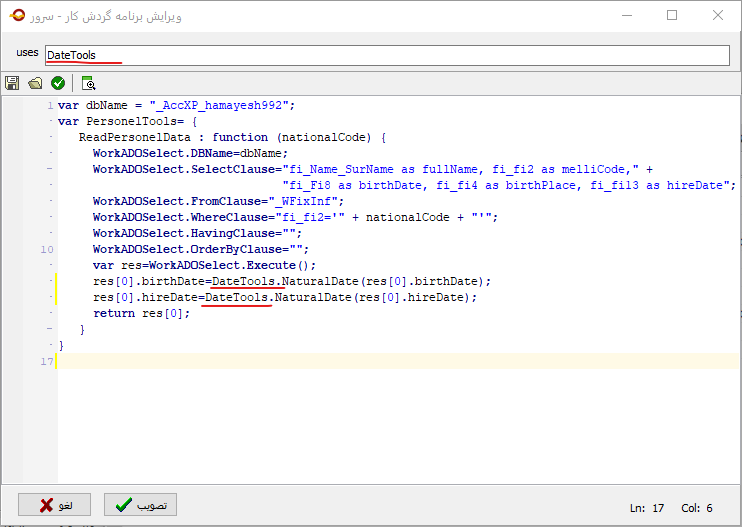Screen dimensions: 742x527
Task: Click the var res=WorkADOSelect.Execute() line
Action: click(204, 265)
